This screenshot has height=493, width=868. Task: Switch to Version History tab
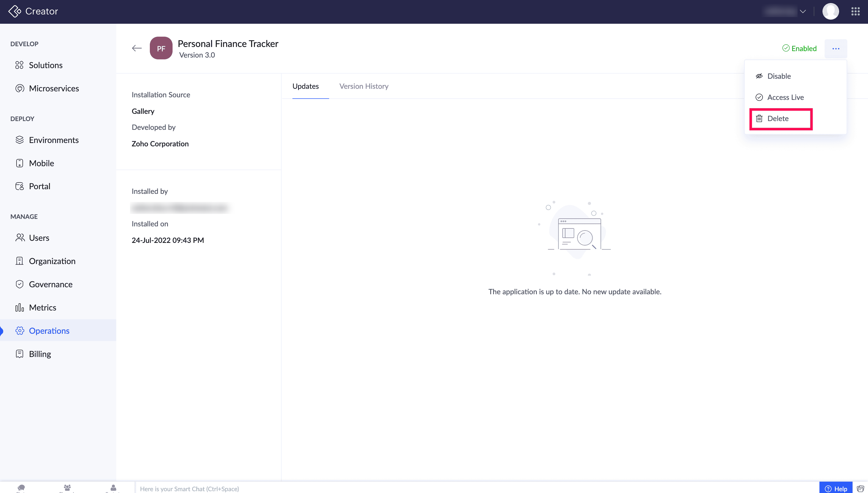tap(363, 86)
